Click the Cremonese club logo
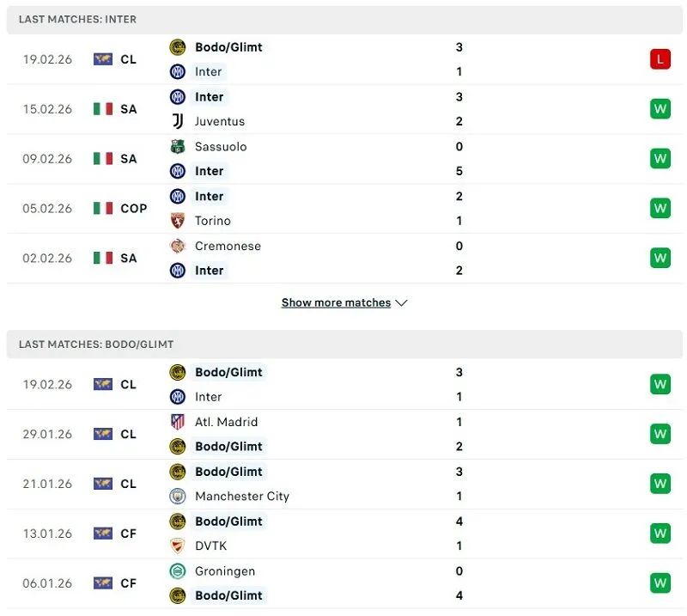 tap(177, 246)
